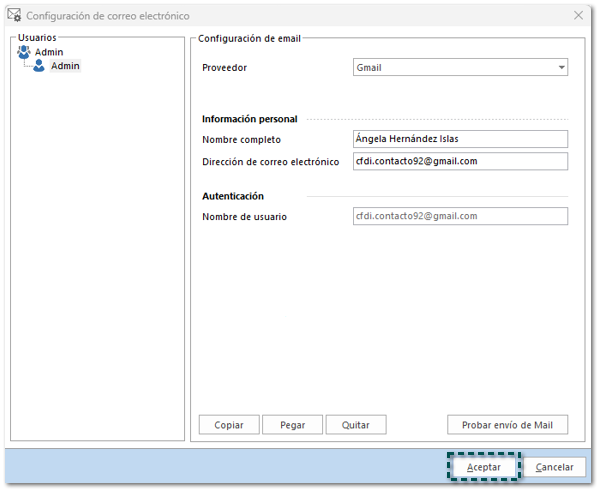600x492 pixels.
Task: Click the child Admin single-user icon
Action: coord(39,66)
